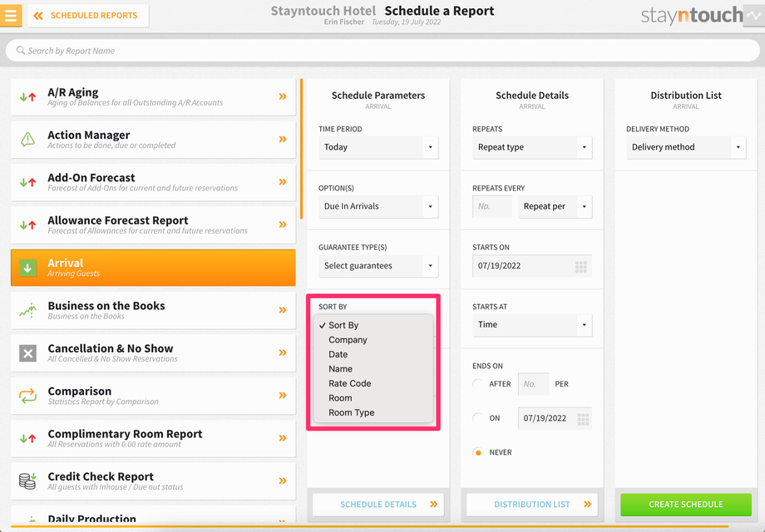Click the Allowance Forecast Report arrows icon
This screenshot has width=765, height=532.
[27, 225]
